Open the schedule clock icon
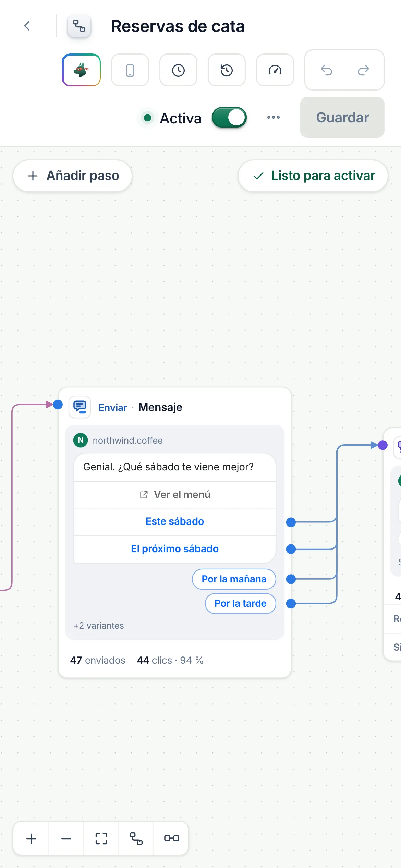401x868 pixels. coord(178,70)
